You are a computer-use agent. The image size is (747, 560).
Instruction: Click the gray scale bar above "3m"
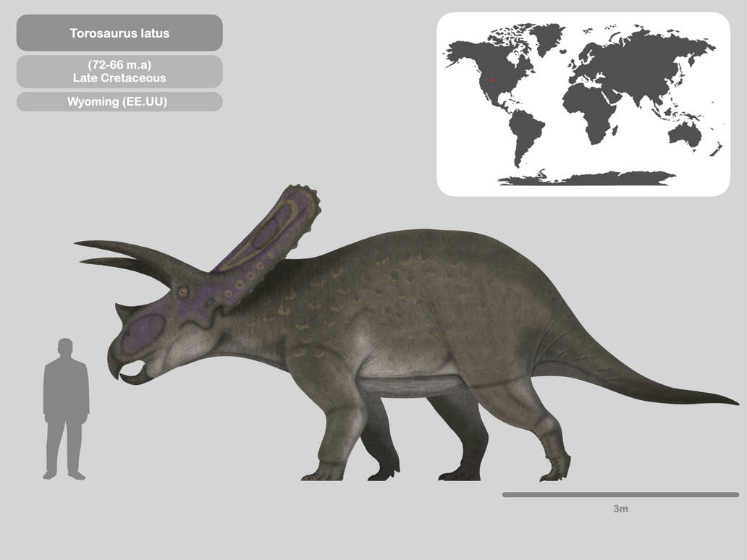620,495
